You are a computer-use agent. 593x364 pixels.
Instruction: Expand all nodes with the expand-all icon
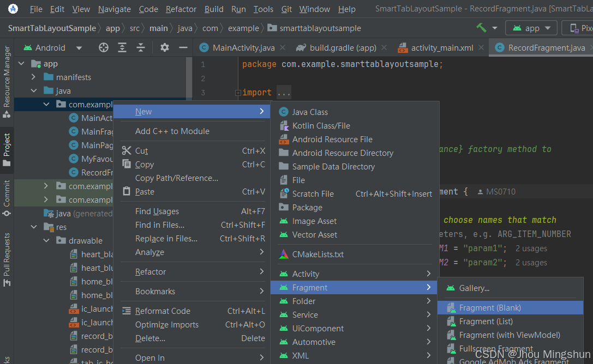click(122, 48)
